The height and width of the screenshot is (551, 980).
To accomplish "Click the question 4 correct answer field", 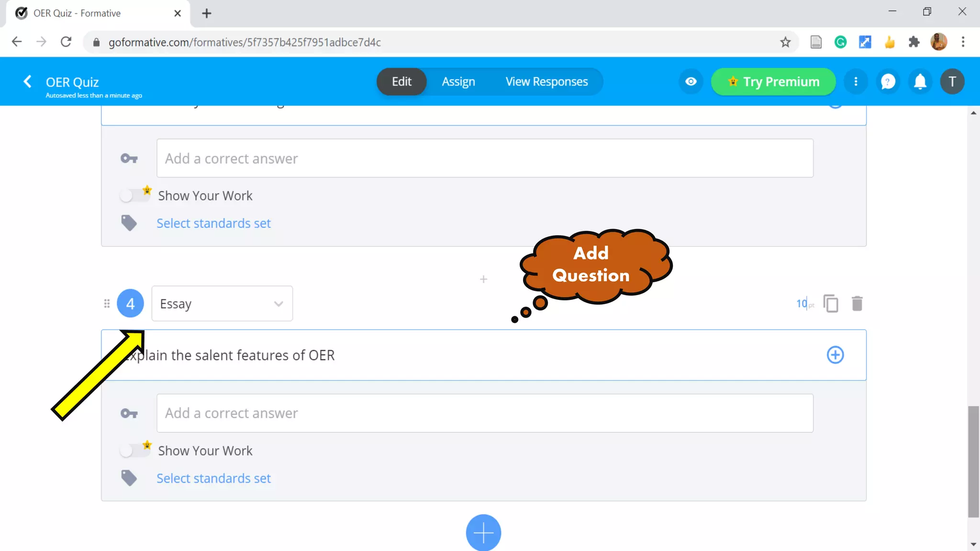I will click(484, 413).
